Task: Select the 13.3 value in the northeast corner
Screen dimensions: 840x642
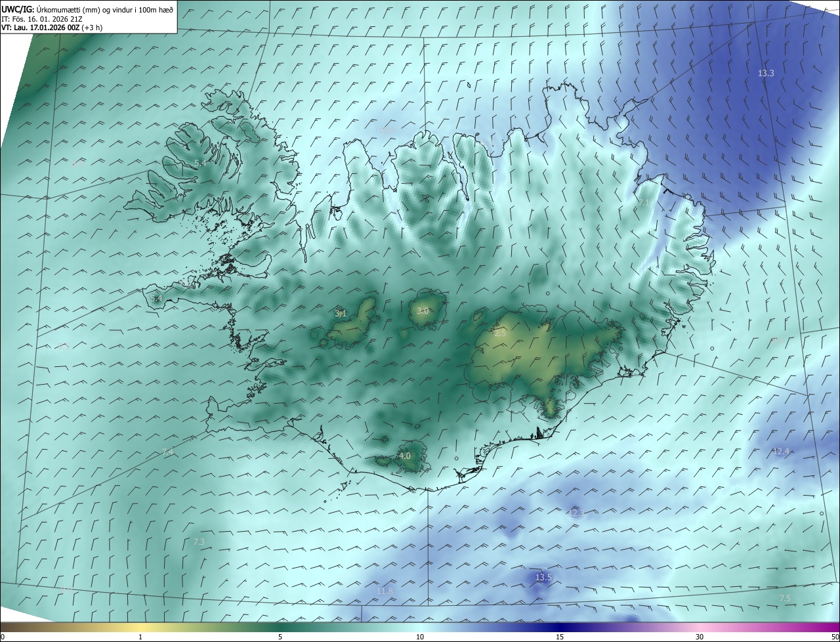Action: tap(766, 74)
